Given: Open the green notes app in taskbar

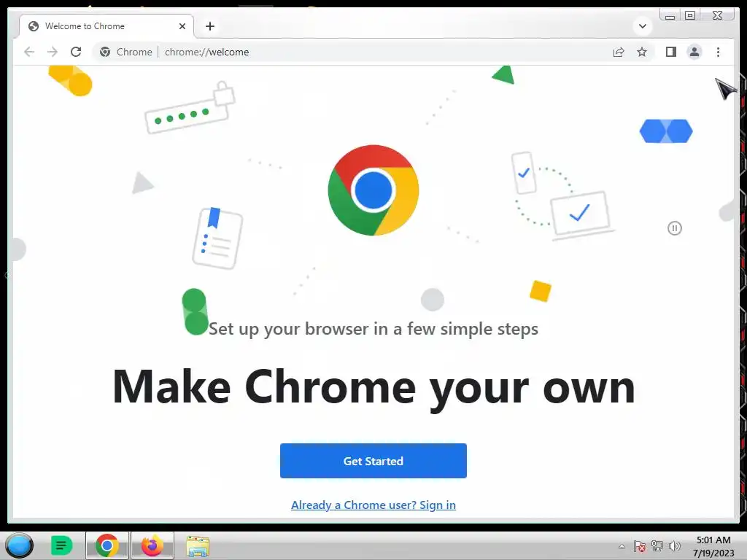Looking at the screenshot, I should pos(61,545).
